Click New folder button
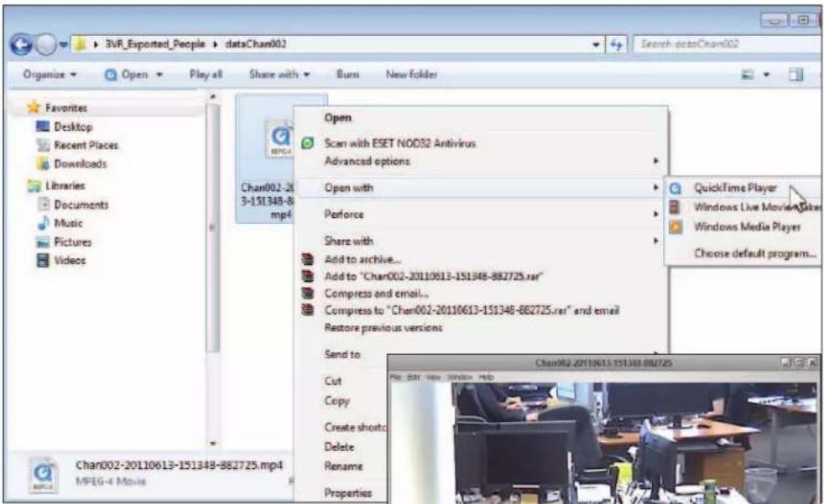Screen dimensions: 824x504 click(x=411, y=75)
